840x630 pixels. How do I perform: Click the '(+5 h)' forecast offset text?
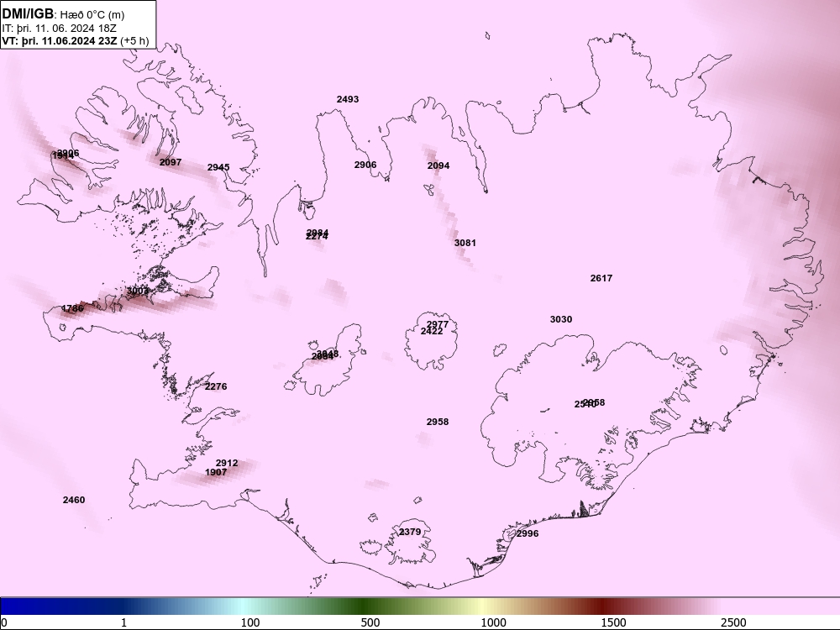[134, 40]
